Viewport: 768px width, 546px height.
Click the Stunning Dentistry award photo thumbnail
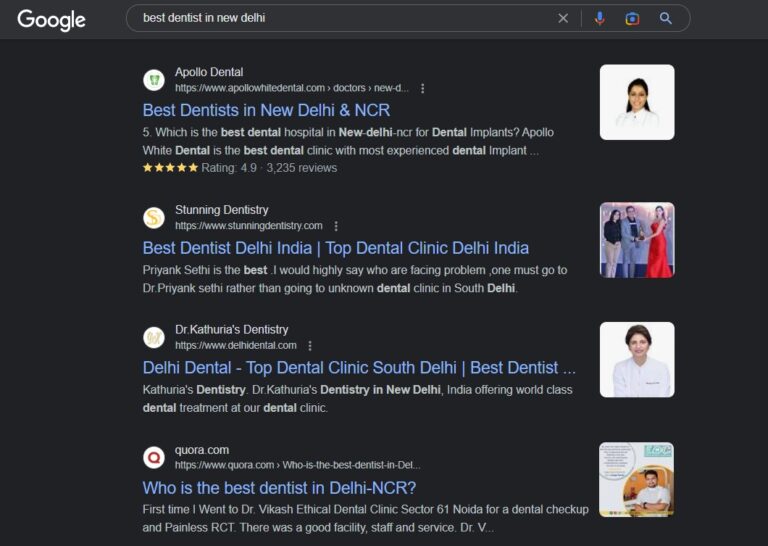637,240
